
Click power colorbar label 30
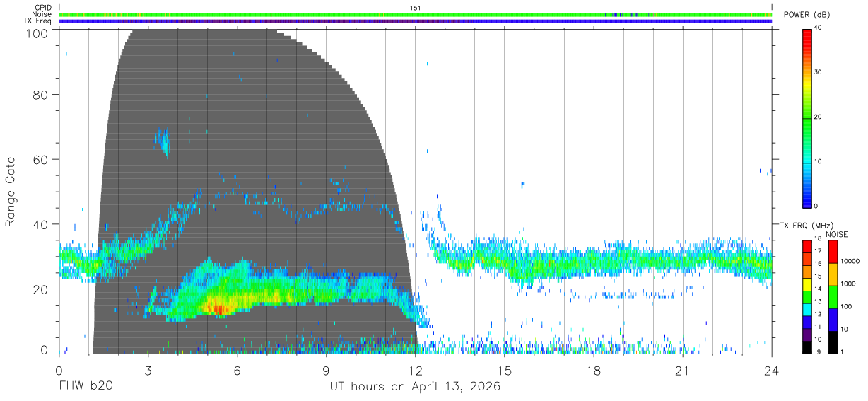click(819, 73)
